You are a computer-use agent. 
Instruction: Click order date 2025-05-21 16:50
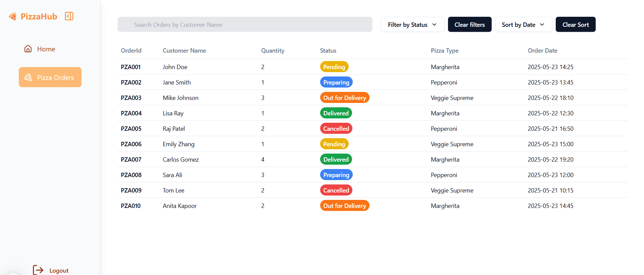coord(550,128)
